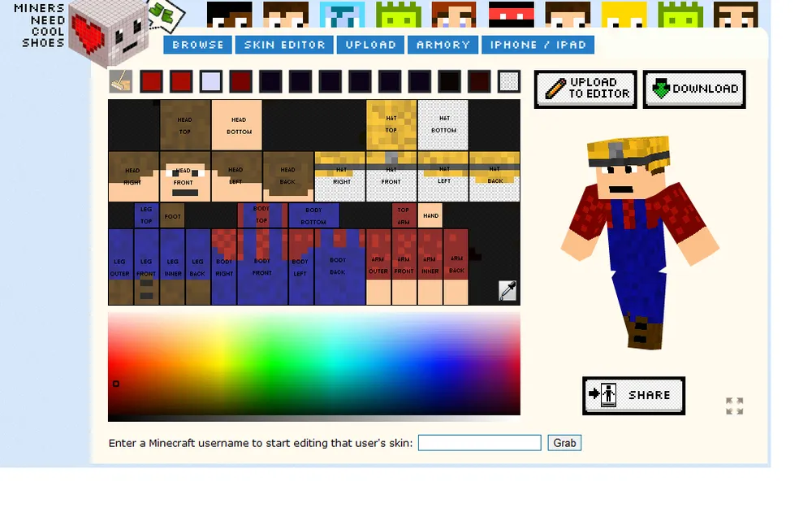Pick the yellow head skin thumbnail
812x508 pixels.
[624, 14]
